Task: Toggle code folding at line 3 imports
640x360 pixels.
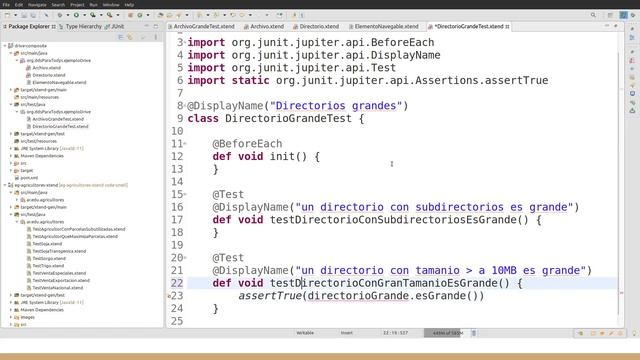Action: point(185,42)
